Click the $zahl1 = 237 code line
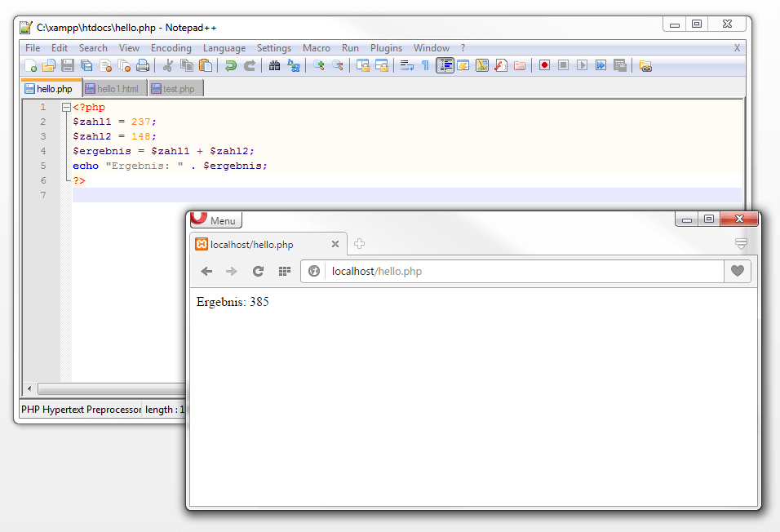 point(114,122)
